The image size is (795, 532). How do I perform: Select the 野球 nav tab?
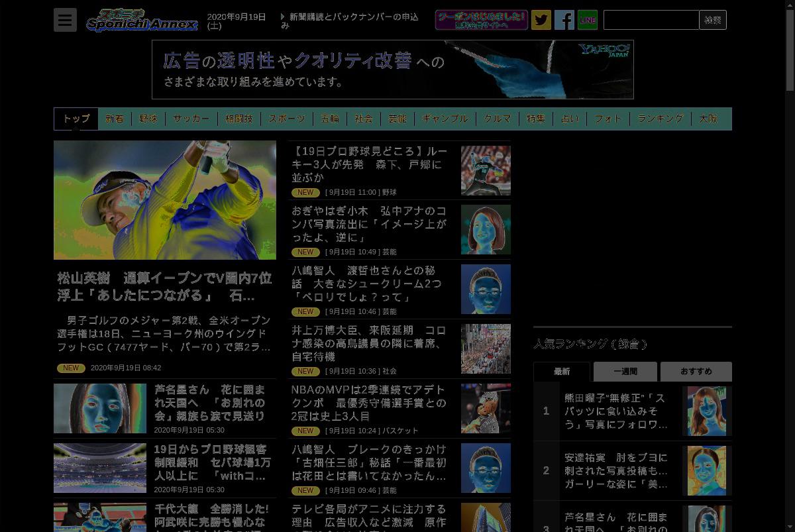click(148, 119)
